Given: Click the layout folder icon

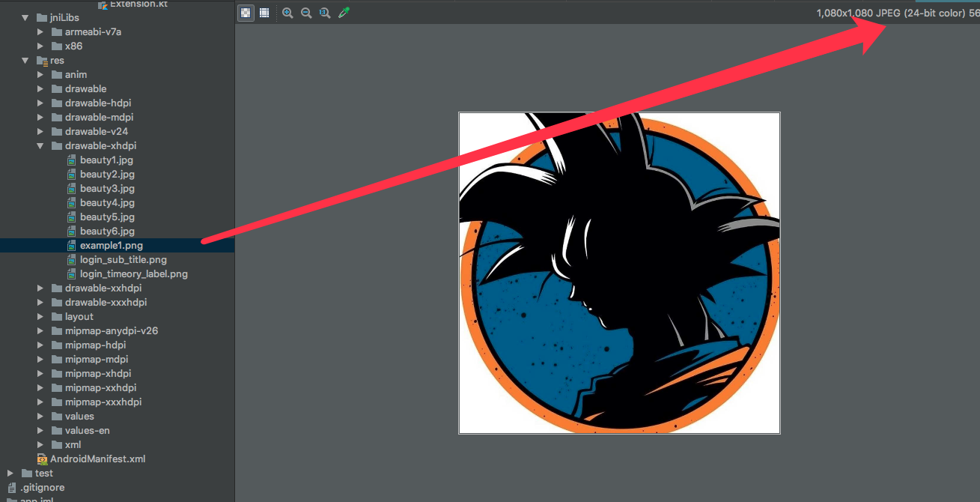Looking at the screenshot, I should point(57,316).
